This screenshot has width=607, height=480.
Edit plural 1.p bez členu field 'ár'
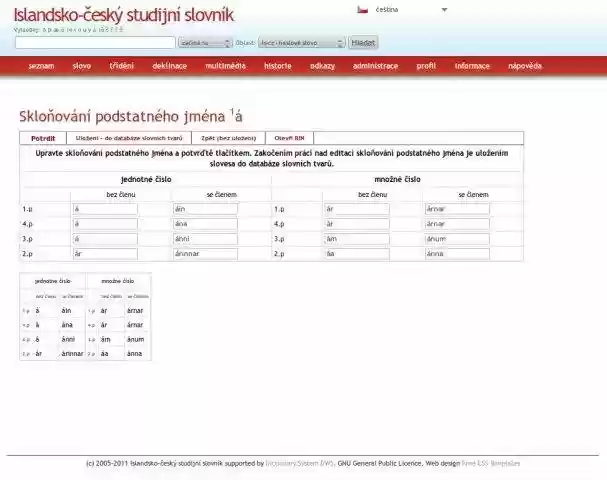pos(357,209)
